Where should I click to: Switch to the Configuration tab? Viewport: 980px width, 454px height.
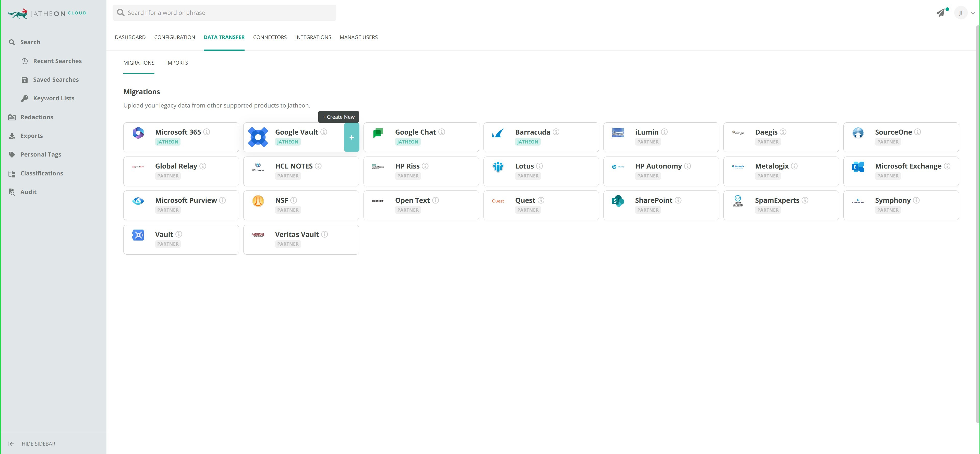coord(175,37)
